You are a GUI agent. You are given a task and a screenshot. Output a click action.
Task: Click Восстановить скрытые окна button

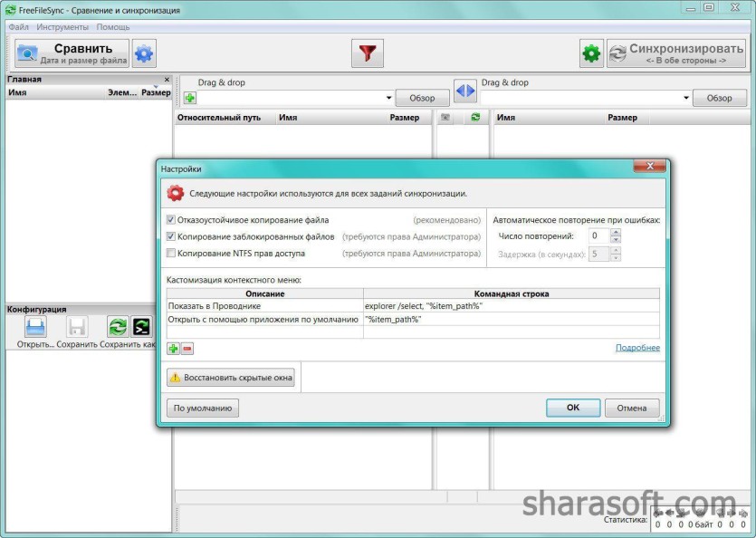(x=231, y=378)
